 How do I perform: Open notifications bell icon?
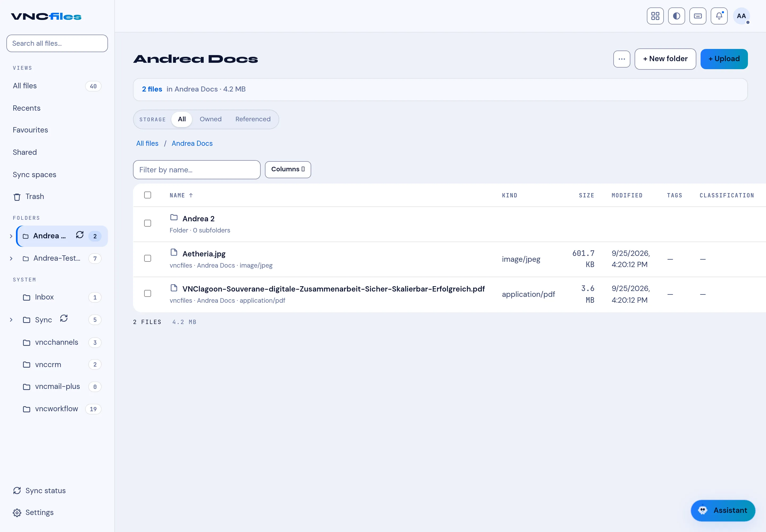pyautogui.click(x=719, y=16)
